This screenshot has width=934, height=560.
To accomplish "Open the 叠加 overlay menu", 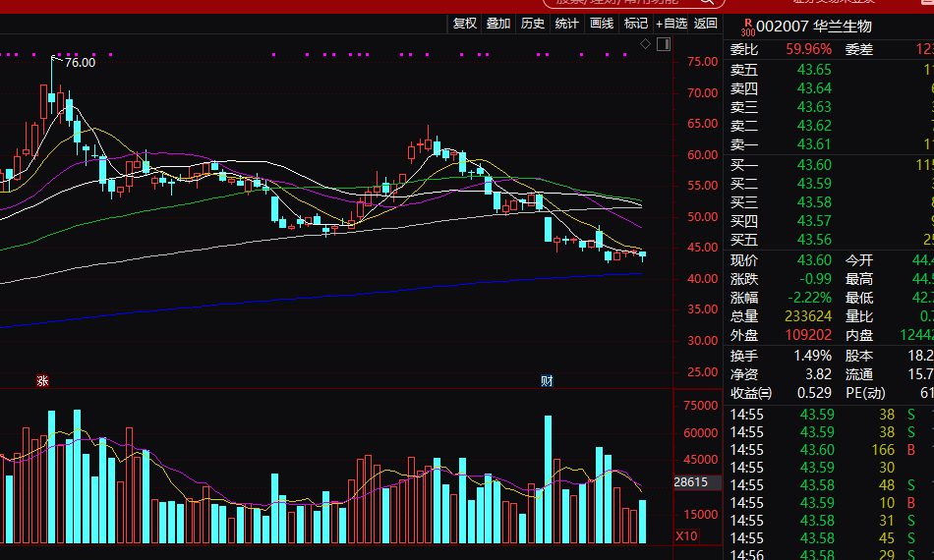I will coord(498,24).
